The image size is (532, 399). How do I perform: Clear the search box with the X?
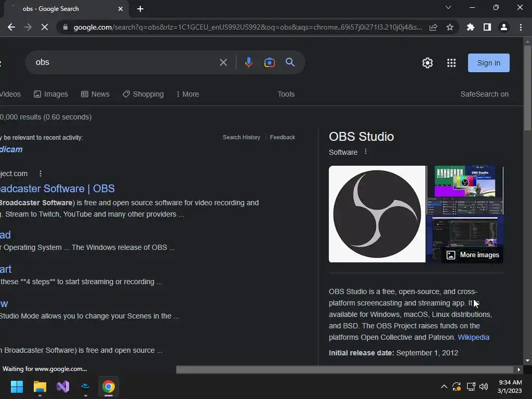[223, 62]
